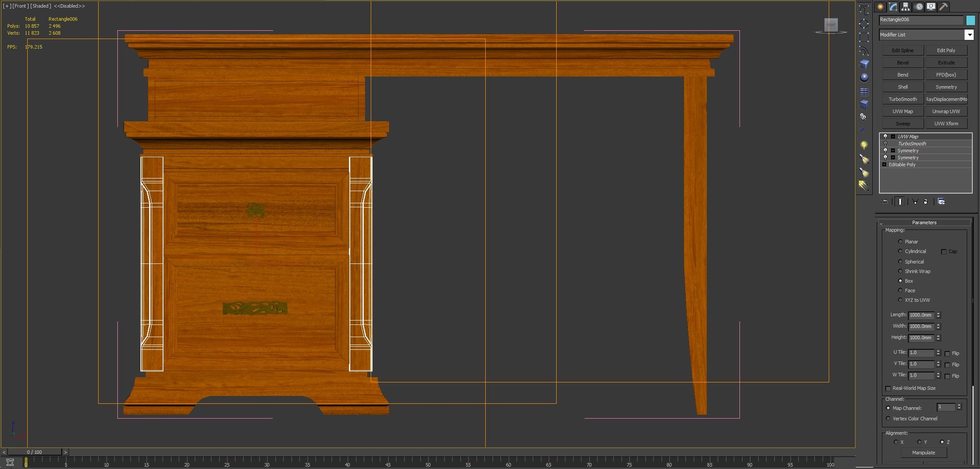Remove modifier from the stack icon
Screen dimensions: 980x469
tap(926, 202)
